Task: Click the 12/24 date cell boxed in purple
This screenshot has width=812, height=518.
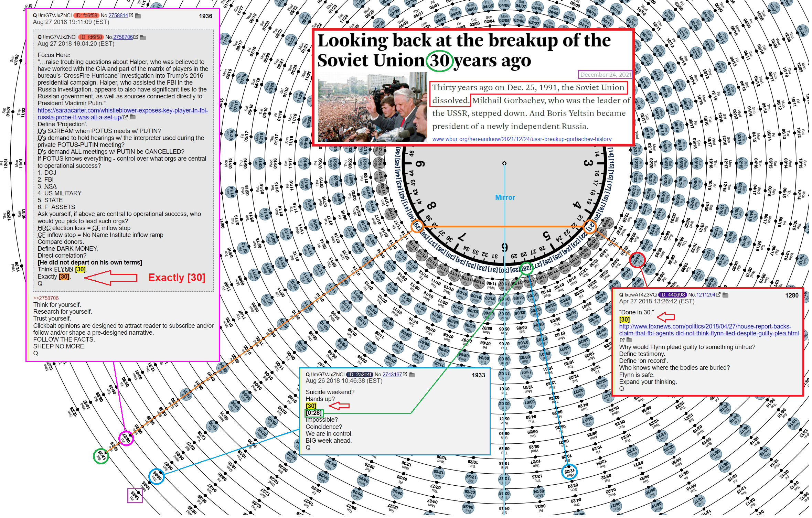Action: (135, 496)
